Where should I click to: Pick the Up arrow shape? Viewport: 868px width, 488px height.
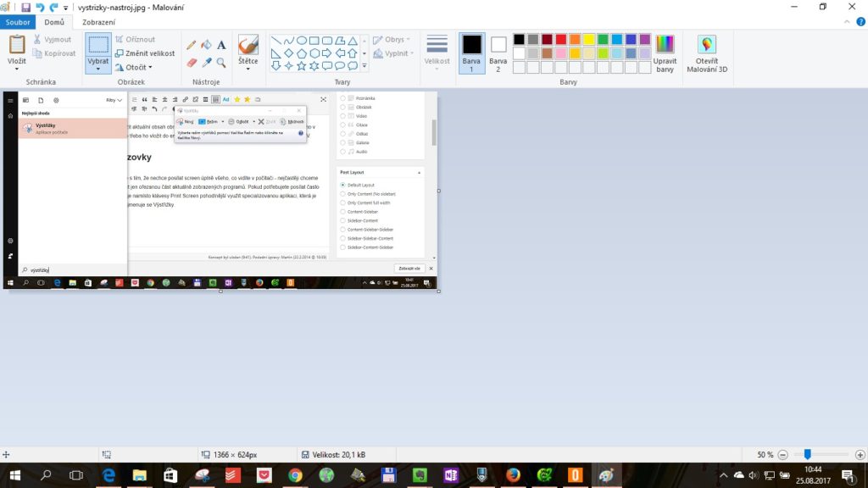tap(353, 53)
